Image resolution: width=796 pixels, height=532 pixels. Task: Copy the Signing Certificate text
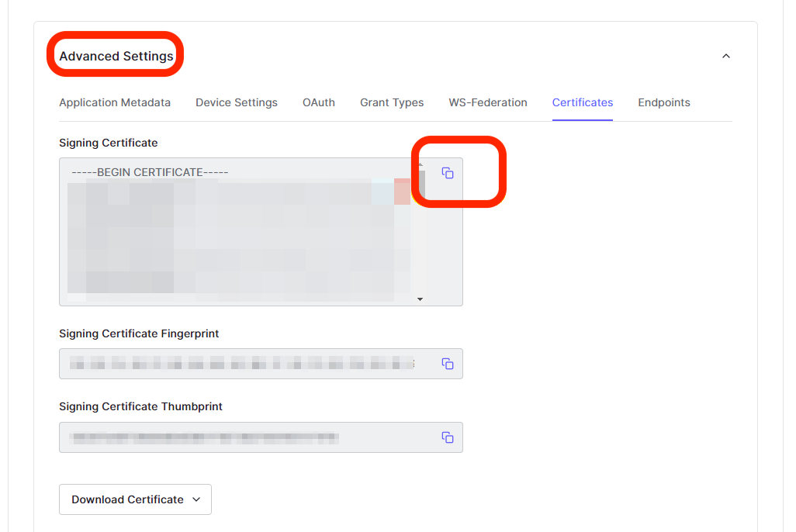tap(448, 173)
